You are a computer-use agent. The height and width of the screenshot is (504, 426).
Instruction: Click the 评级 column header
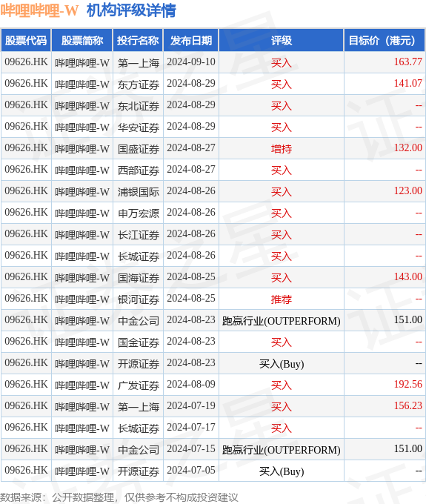(281, 41)
